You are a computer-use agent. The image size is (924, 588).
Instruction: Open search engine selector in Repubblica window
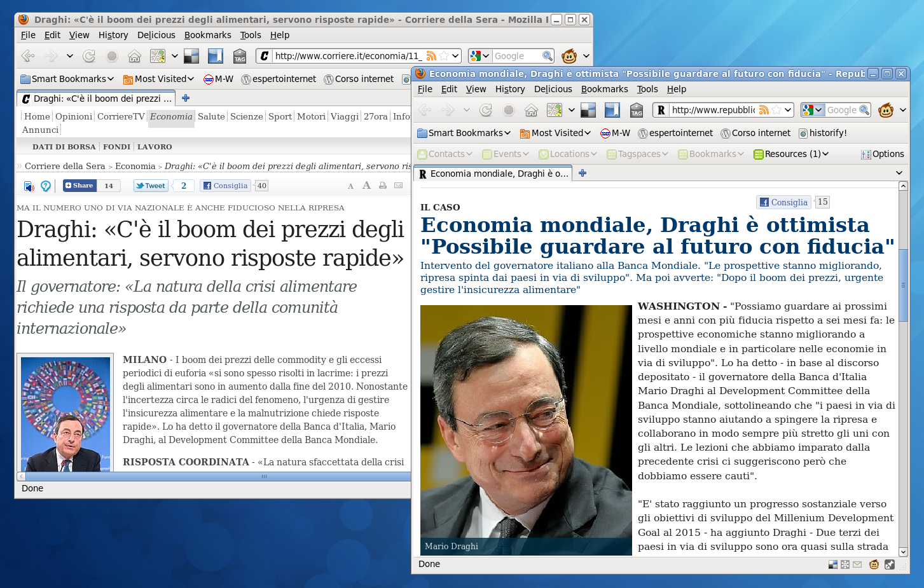[x=813, y=110]
